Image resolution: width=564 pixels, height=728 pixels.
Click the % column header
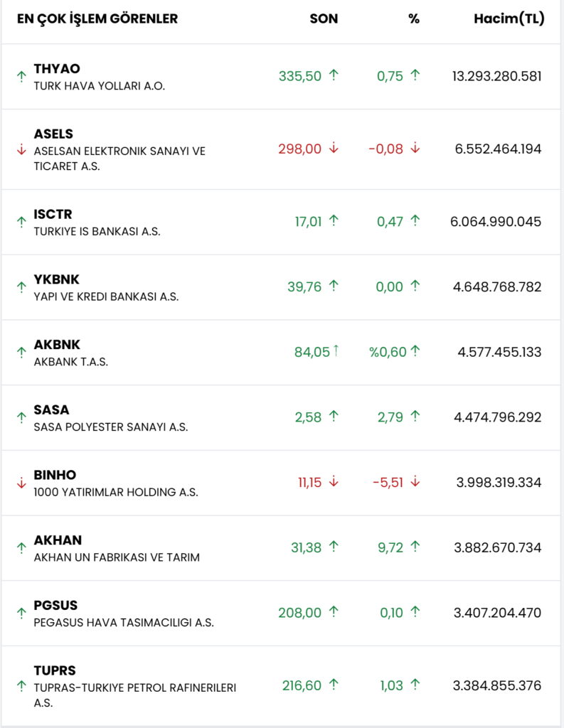414,19
